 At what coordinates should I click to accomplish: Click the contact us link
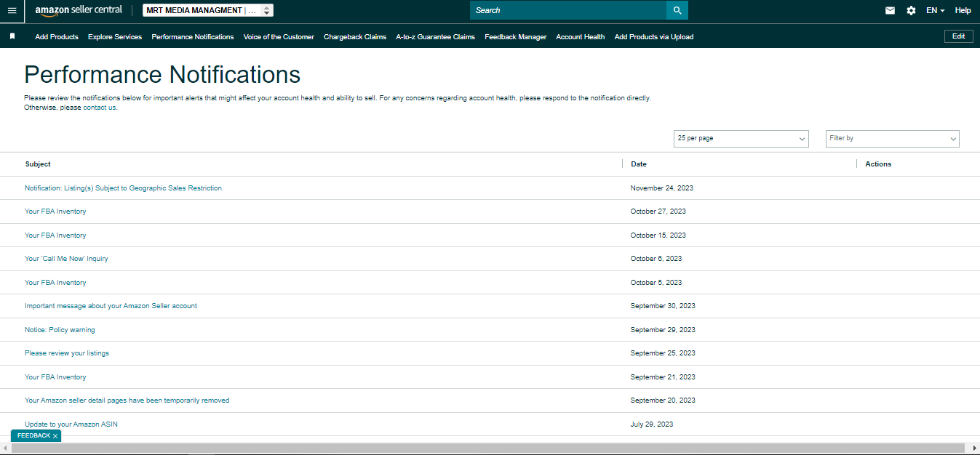99,108
